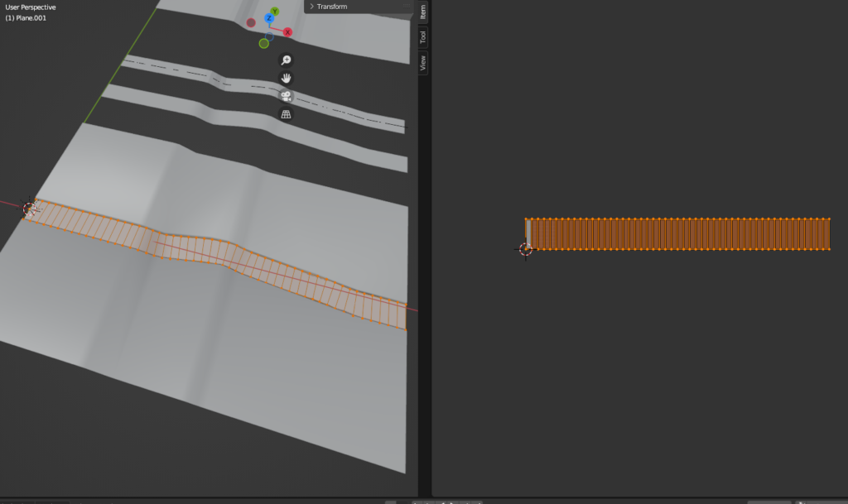Viewport: 848px width, 504px height.
Task: Click the negative Z hollow blue gizmo circle
Action: (270, 36)
